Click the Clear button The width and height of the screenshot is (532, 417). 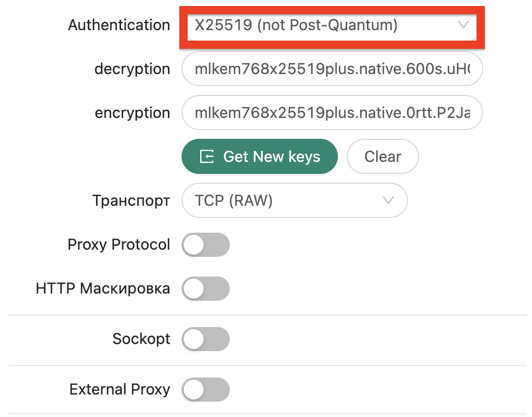tap(383, 157)
